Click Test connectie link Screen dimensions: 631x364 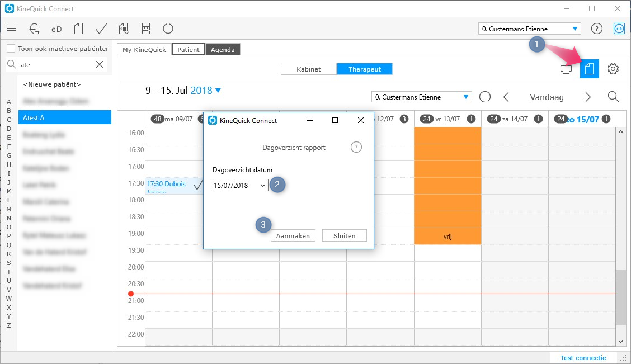point(583,357)
